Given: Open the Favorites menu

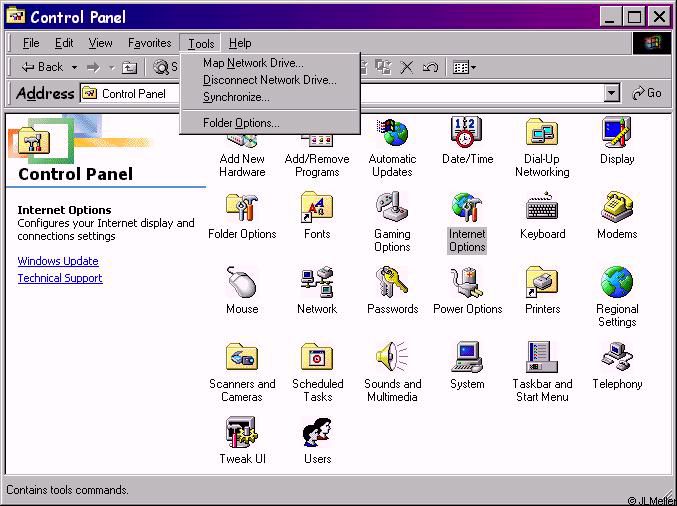Looking at the screenshot, I should pos(149,43).
